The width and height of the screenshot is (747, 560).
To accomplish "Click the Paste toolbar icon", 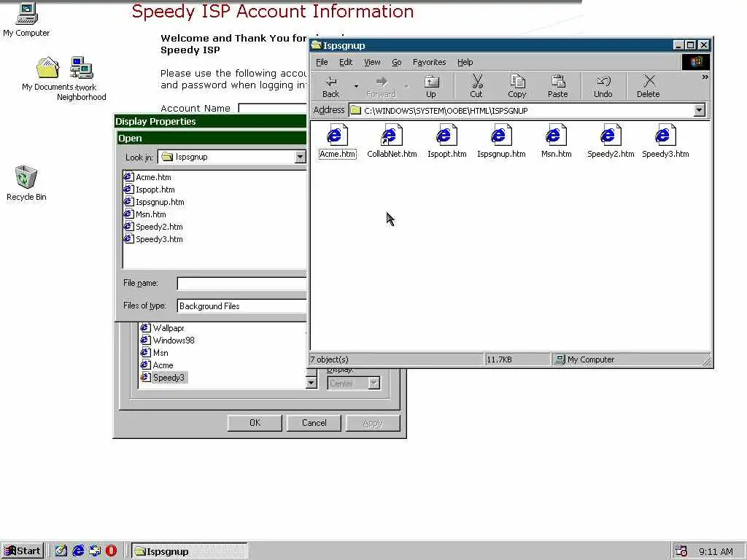I will click(x=558, y=86).
